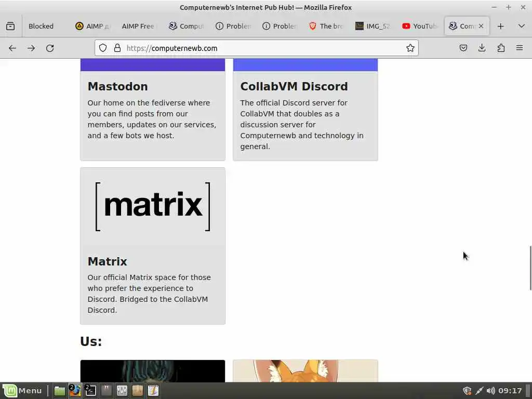The image size is (532, 399).
Task: Open Save to Pocket button
Action: click(x=463, y=48)
